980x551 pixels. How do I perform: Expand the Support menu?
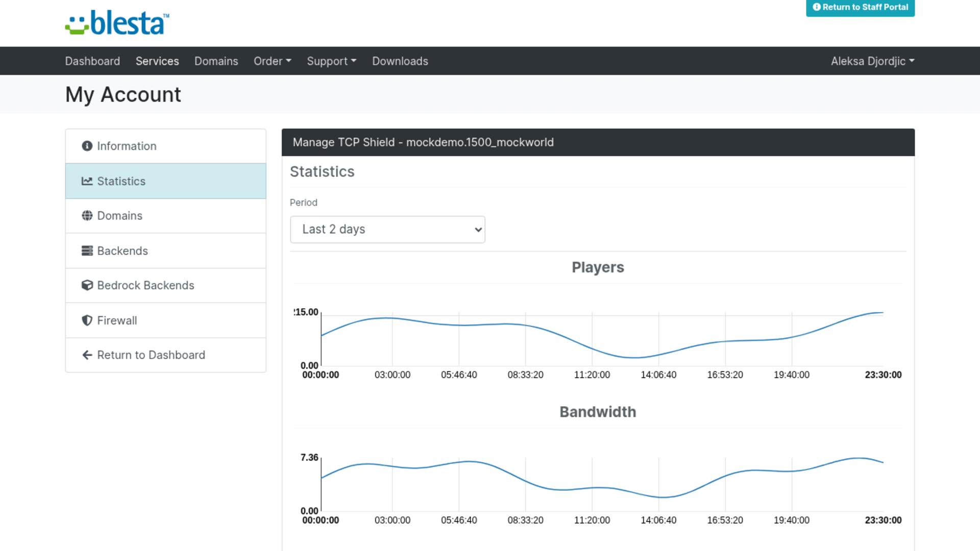[332, 61]
